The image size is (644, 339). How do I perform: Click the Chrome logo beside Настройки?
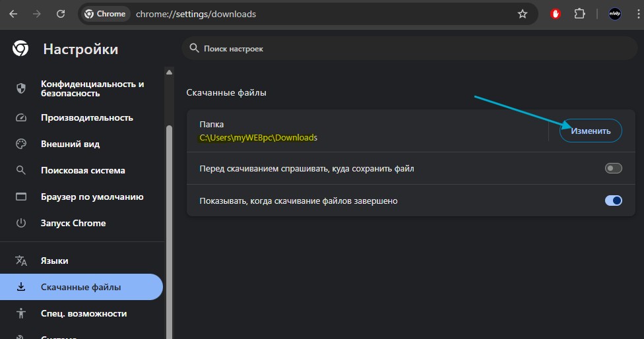click(20, 49)
